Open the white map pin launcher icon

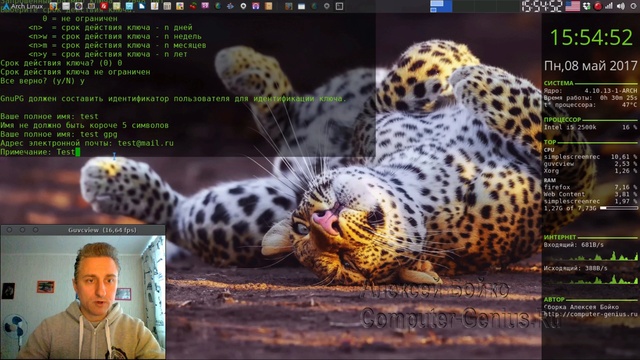243,6
